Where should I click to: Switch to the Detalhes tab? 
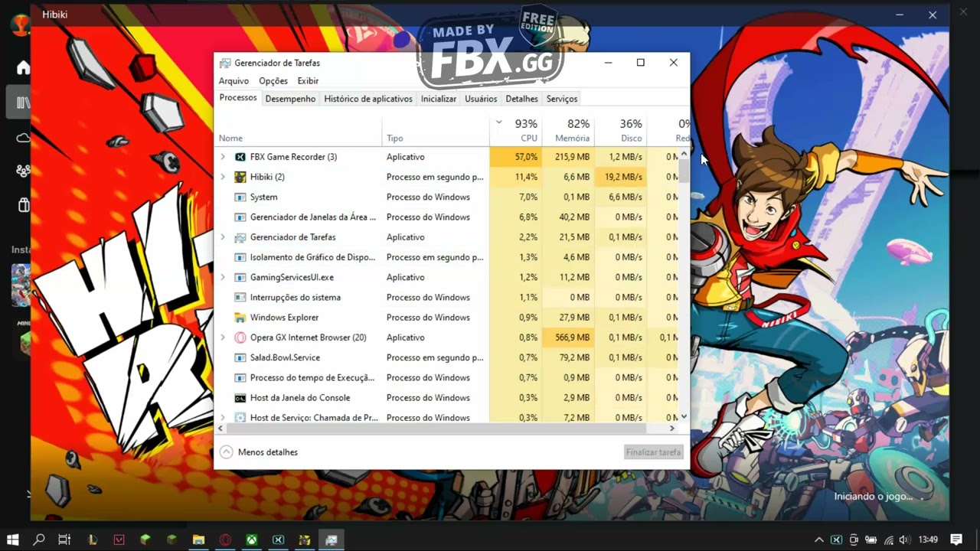522,99
